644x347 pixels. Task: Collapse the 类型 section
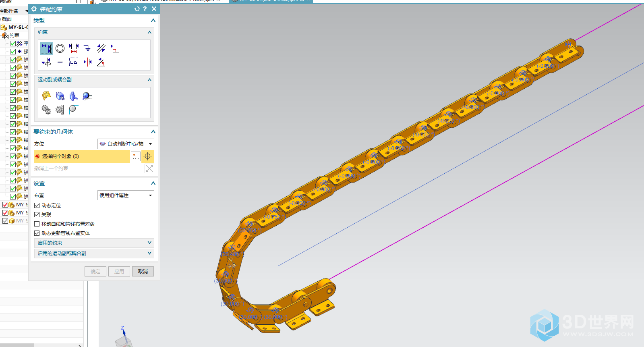coord(153,21)
